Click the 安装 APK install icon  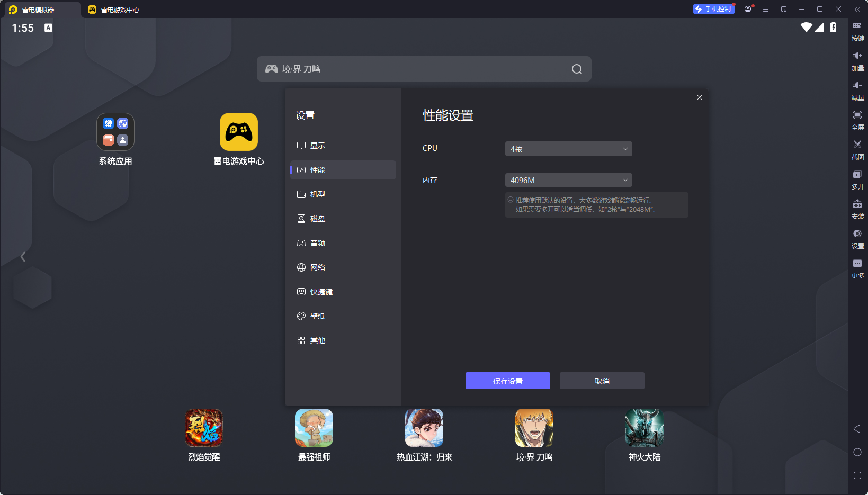[x=857, y=209]
